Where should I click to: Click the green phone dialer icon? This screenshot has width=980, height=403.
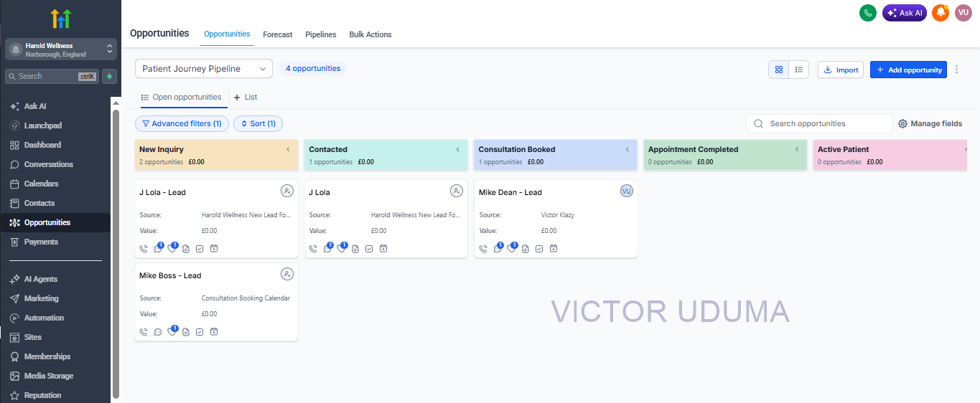868,13
